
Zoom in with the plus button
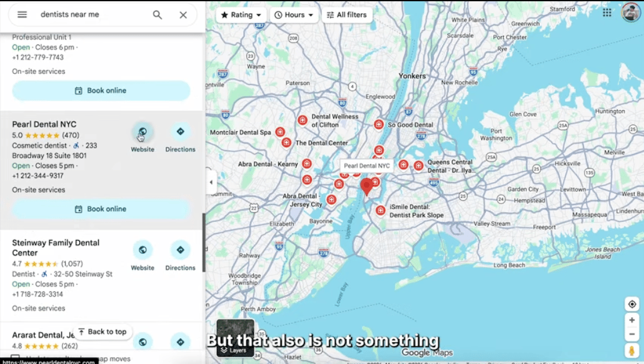pos(632,320)
